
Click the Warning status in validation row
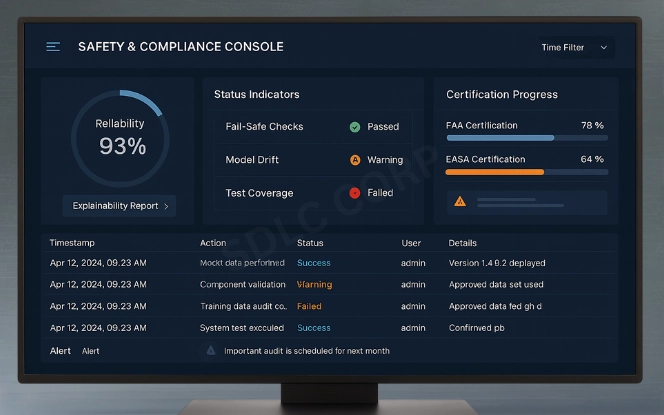tap(314, 285)
